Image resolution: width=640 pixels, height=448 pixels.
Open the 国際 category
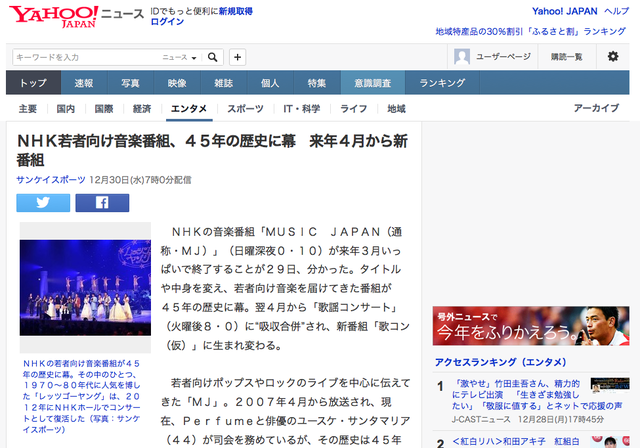[104, 109]
